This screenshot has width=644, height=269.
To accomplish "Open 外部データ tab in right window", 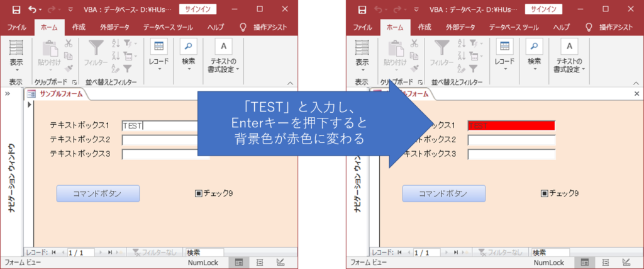I will [460, 28].
